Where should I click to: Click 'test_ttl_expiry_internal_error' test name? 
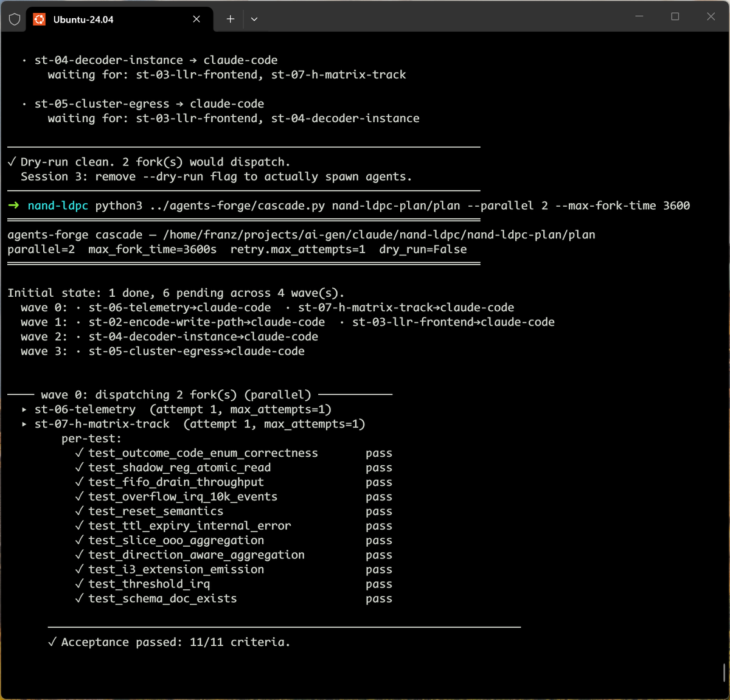click(190, 527)
